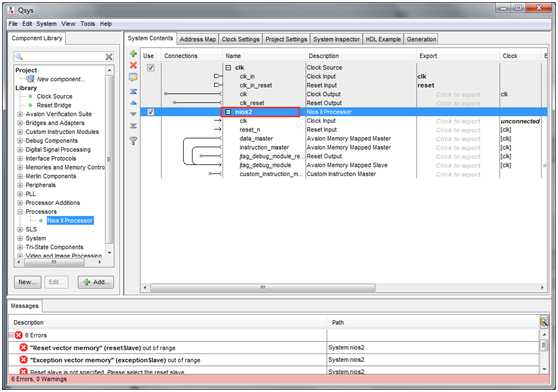558x392 pixels.
Task: Open the View menu
Action: pyautogui.click(x=68, y=24)
